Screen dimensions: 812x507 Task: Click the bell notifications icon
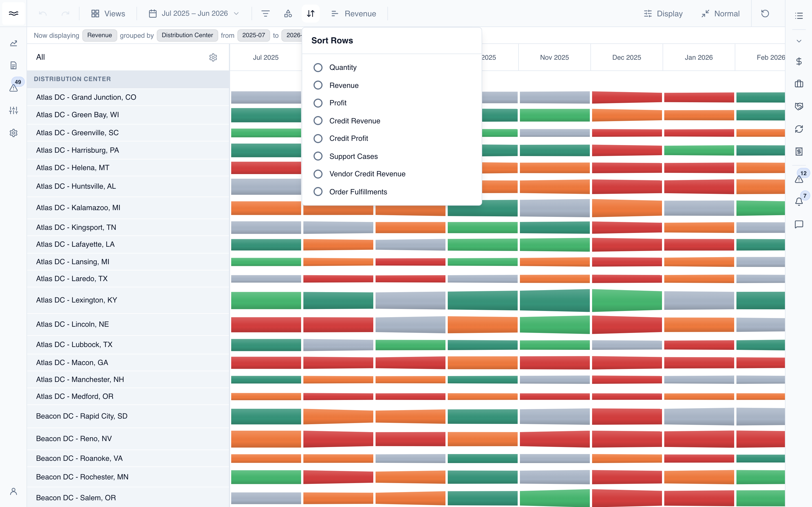799,201
